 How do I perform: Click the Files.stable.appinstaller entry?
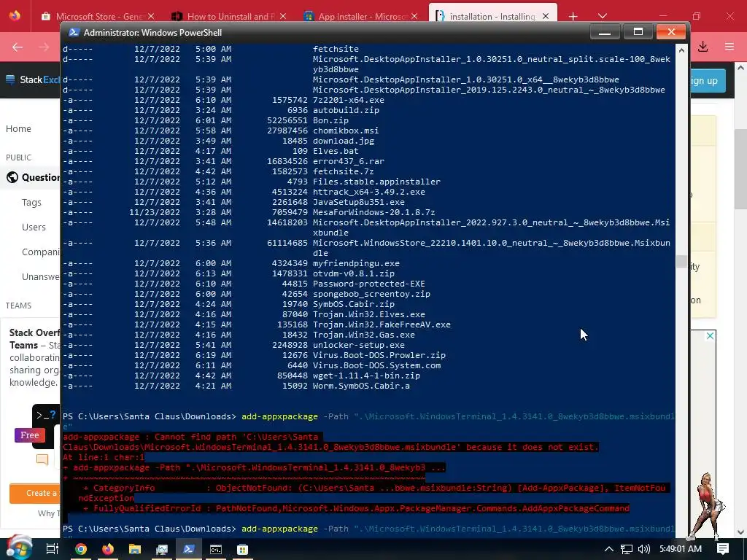click(376, 182)
